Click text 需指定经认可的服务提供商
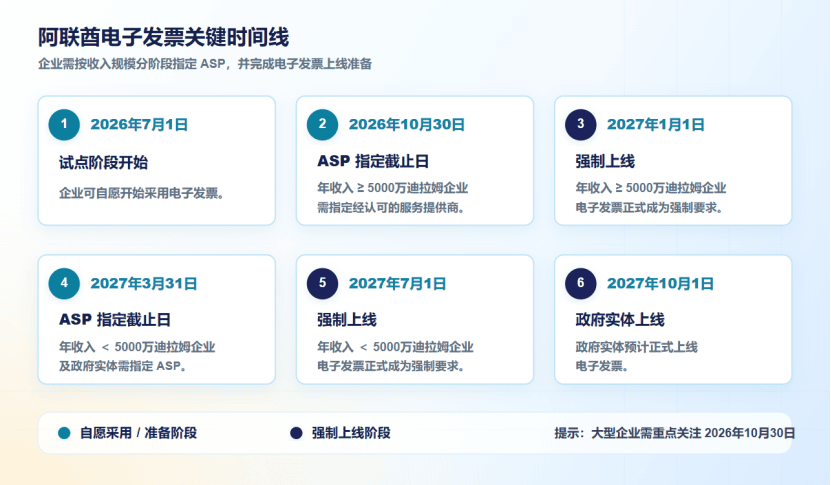 point(391,208)
